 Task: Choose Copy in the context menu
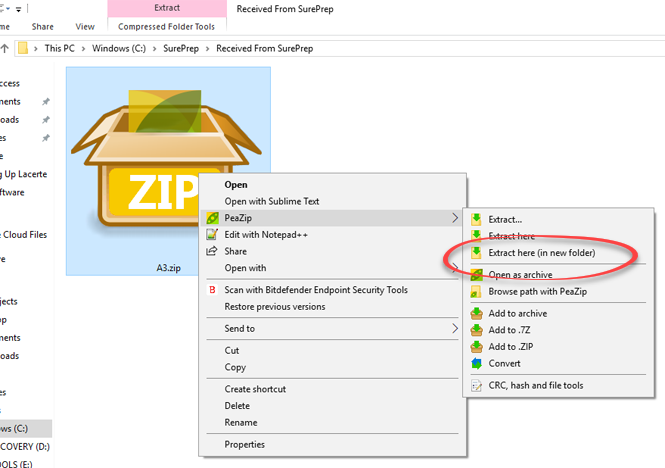coord(332,367)
